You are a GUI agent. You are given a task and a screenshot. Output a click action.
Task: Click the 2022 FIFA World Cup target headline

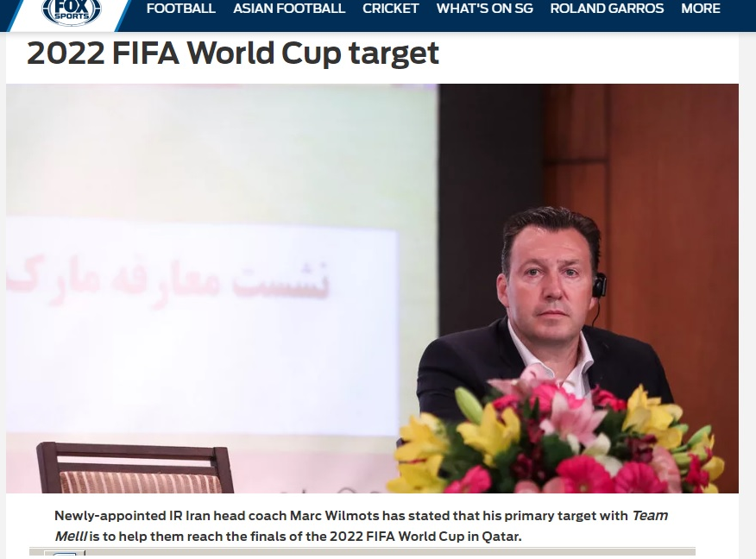pos(233,53)
